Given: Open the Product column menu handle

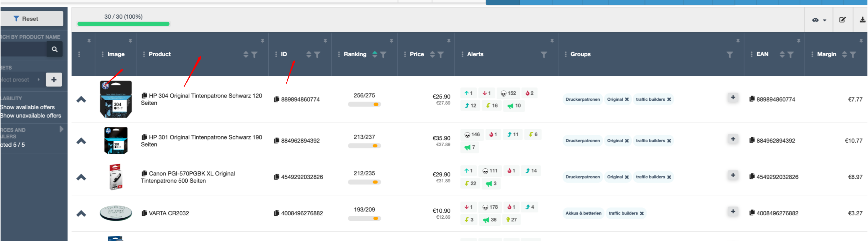Looking at the screenshot, I should pos(144,54).
